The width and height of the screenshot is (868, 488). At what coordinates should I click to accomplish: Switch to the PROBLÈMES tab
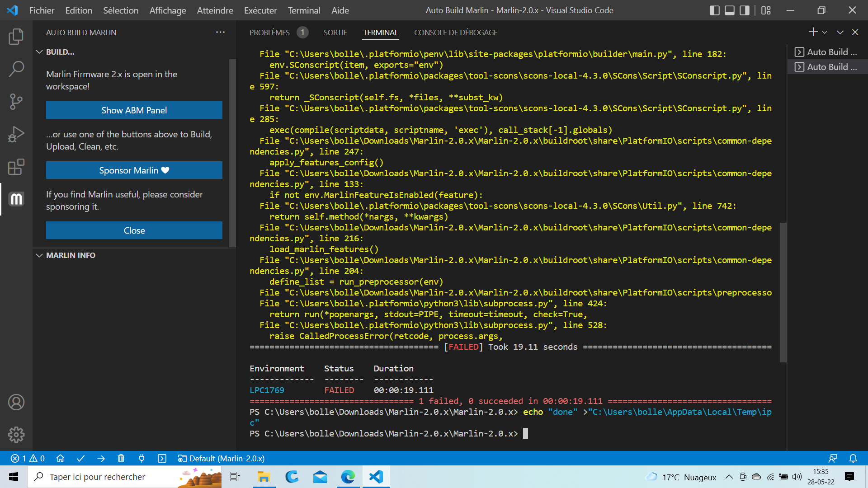269,33
